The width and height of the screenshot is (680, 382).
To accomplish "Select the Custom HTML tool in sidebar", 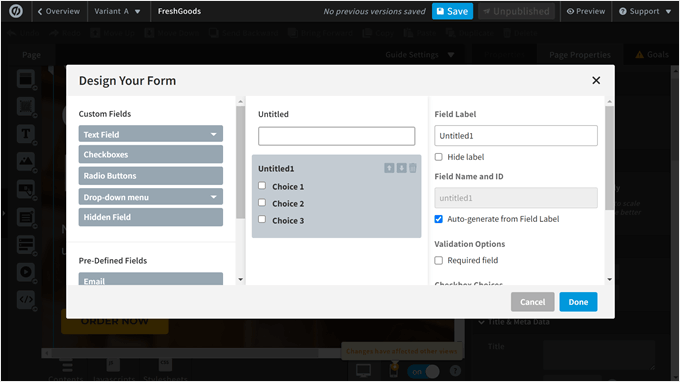I will [26, 299].
